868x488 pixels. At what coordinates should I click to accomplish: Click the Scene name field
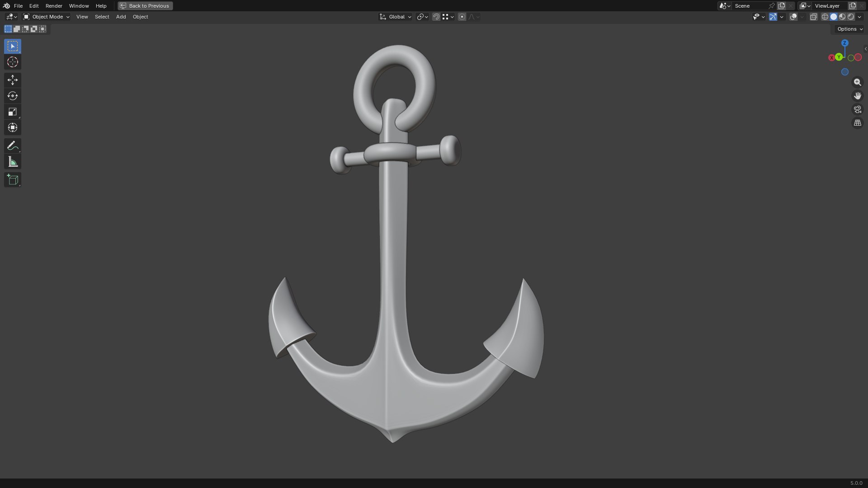coord(750,6)
